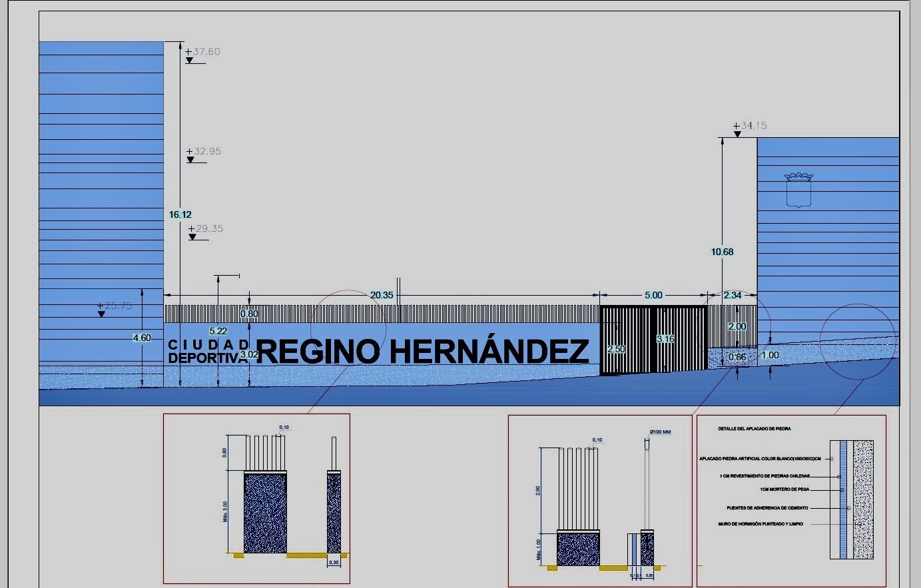
Task: Select the DETALLE DEL APLACADO DE PIEDRA title
Action: pyautogui.click(x=754, y=429)
